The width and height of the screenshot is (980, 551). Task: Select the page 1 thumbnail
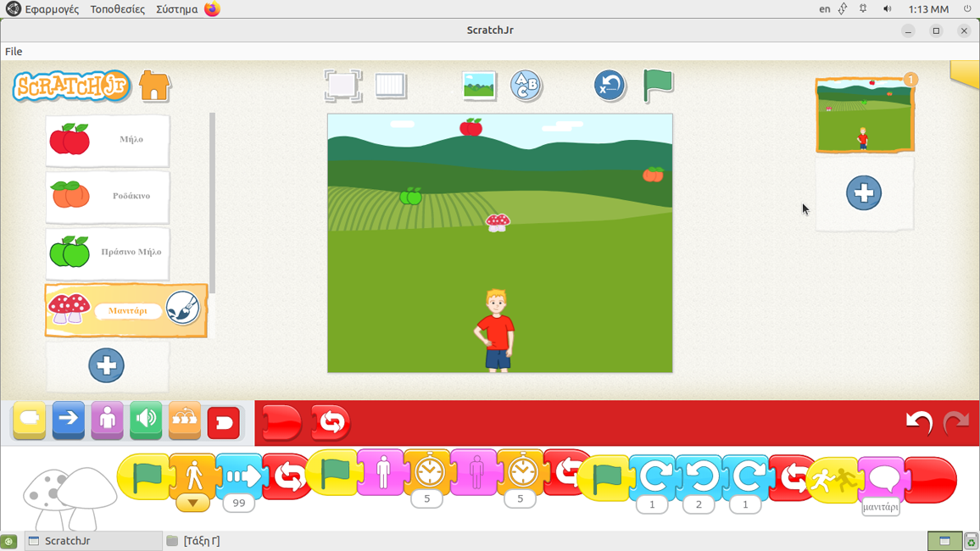coord(864,116)
